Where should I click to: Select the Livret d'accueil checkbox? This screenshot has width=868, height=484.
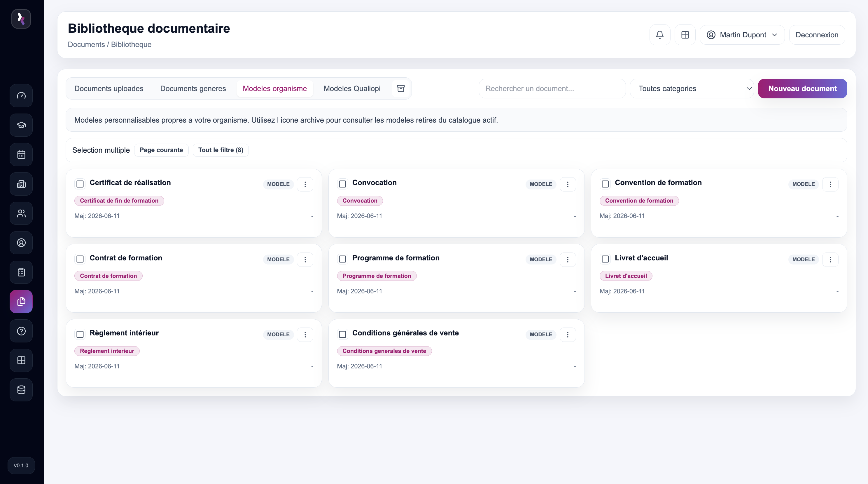pyautogui.click(x=605, y=259)
